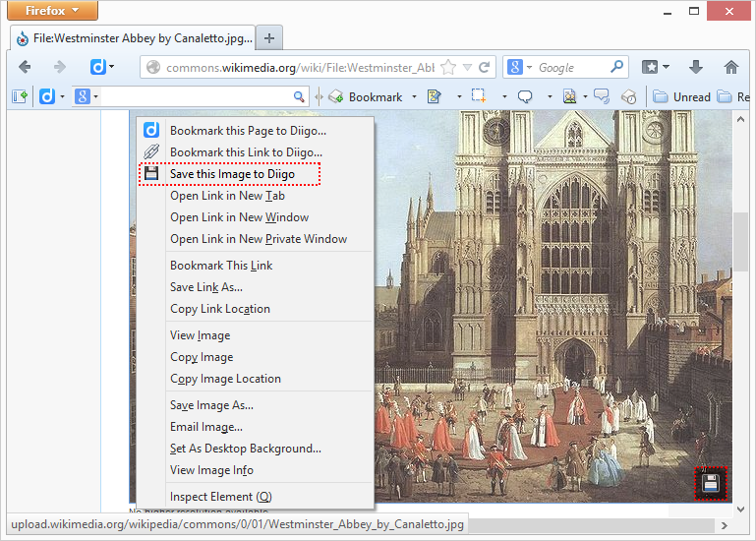Select the Westminster Abbey by Canaletto tab
The height and width of the screenshot is (541, 756).
[133, 38]
